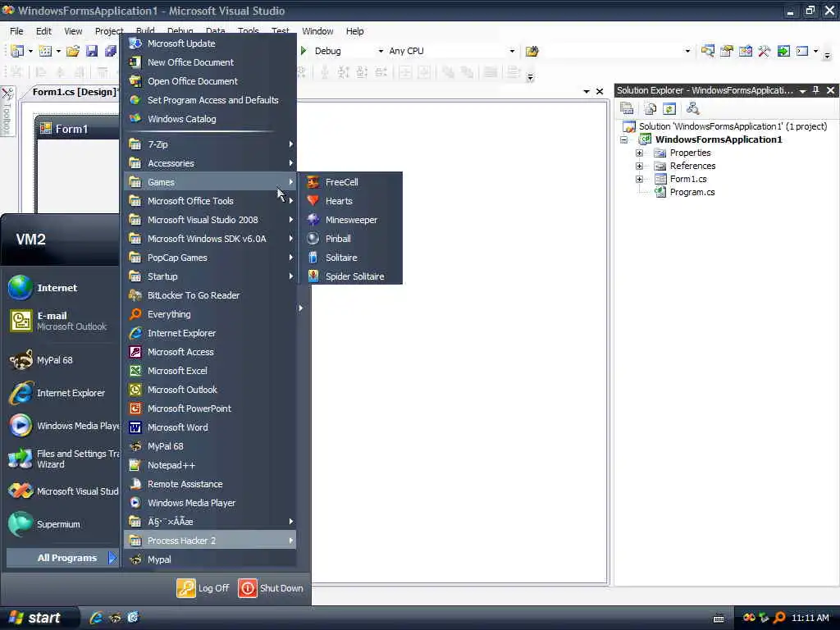
Task: Expand Microsoft Office Tools folder
Action: click(210, 201)
